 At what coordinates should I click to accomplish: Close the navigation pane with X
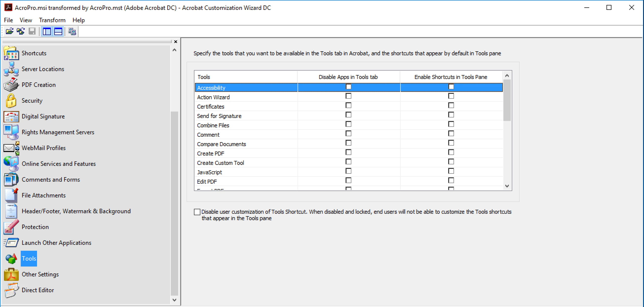tap(176, 42)
